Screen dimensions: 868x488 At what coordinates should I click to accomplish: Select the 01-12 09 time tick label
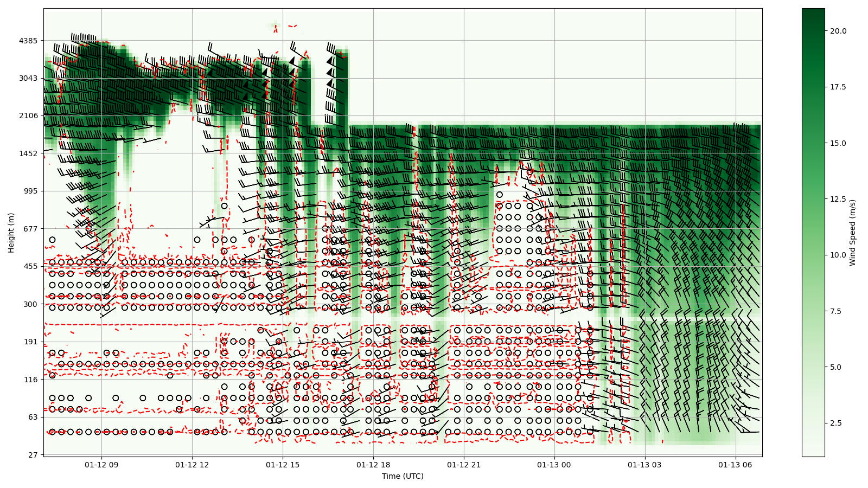click(101, 465)
